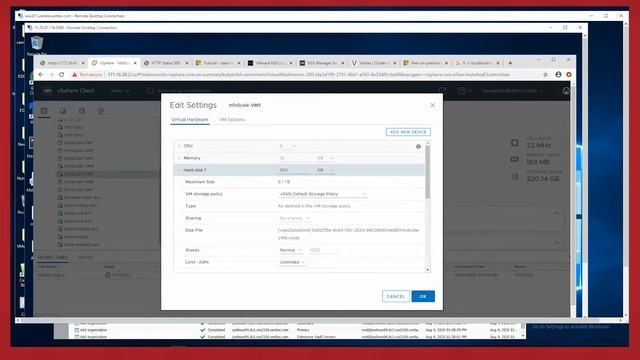The height and width of the screenshot is (360, 640).
Task: Close the Edit Settings dialog with X
Action: point(432,105)
